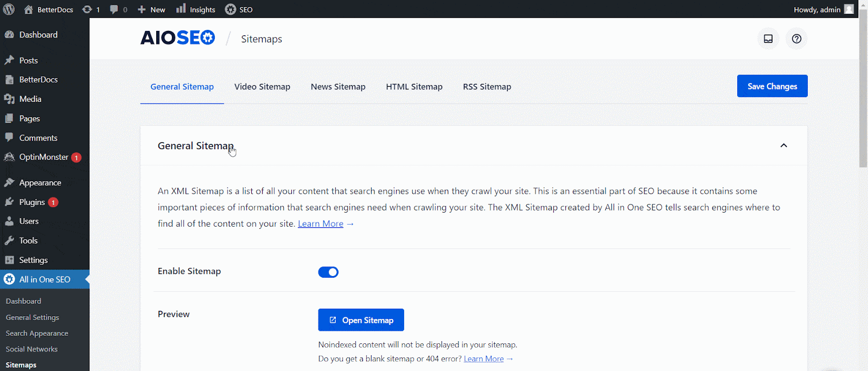The height and width of the screenshot is (371, 868).
Task: Follow Learn More link about blank sitemap
Action: [x=484, y=359]
